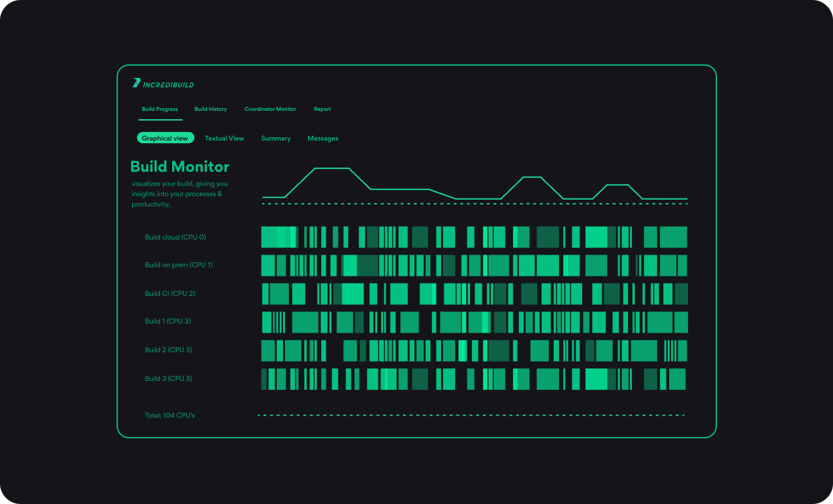Image resolution: width=833 pixels, height=504 pixels.
Task: Select the Build on prem (CPU 1) row label
Action: pos(179,265)
